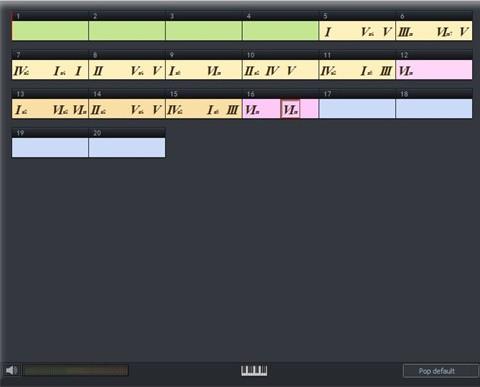Select the last V chord in measure 14
Viewport: 480px width, 387px height.
(157, 110)
